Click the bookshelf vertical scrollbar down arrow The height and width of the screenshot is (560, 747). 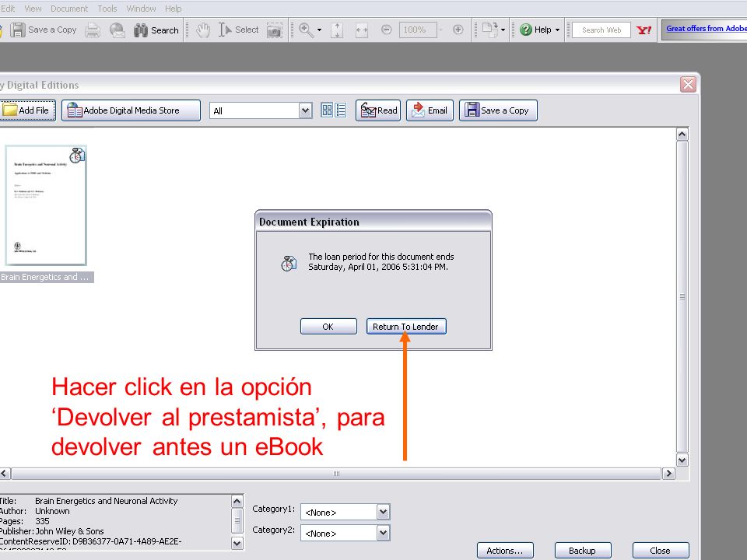[x=682, y=460]
